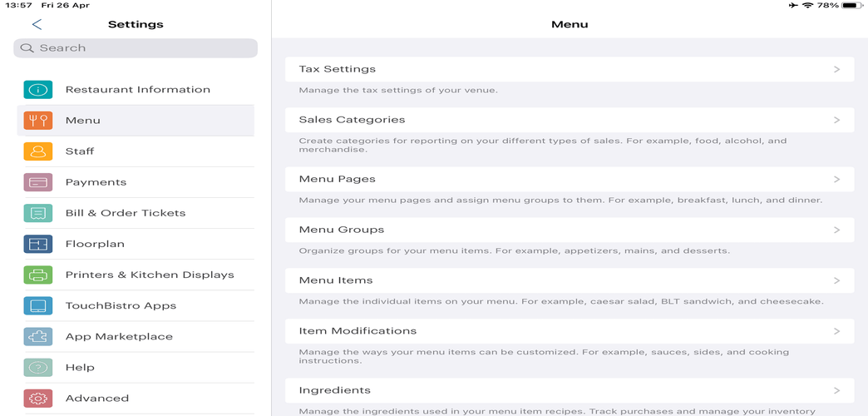Expand Menu Groups via its chevron
868x416 pixels.
point(836,230)
